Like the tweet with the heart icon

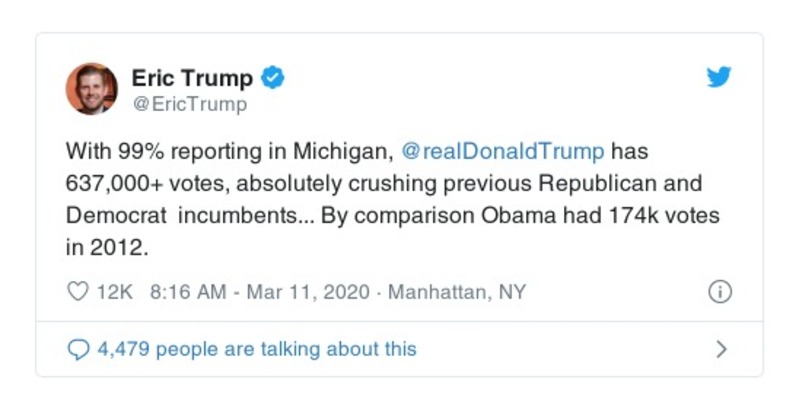click(x=77, y=292)
